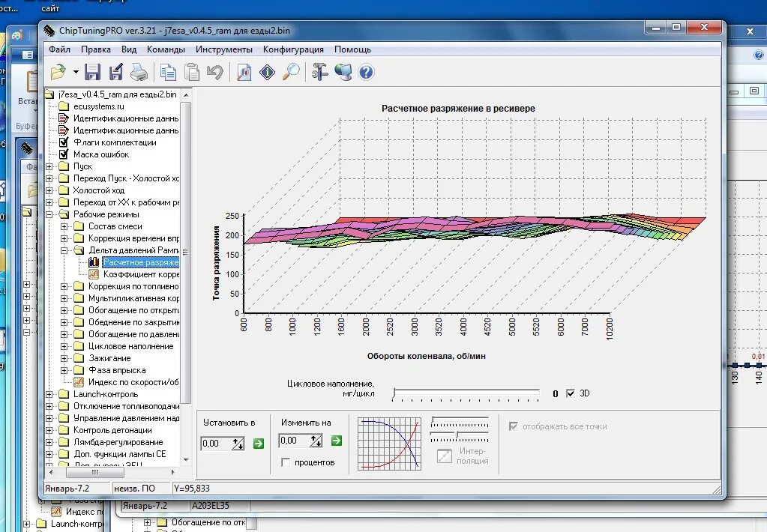Open the dropdown arrow beside the Open icon
Viewport: 767px width, 532px height.
click(76, 72)
